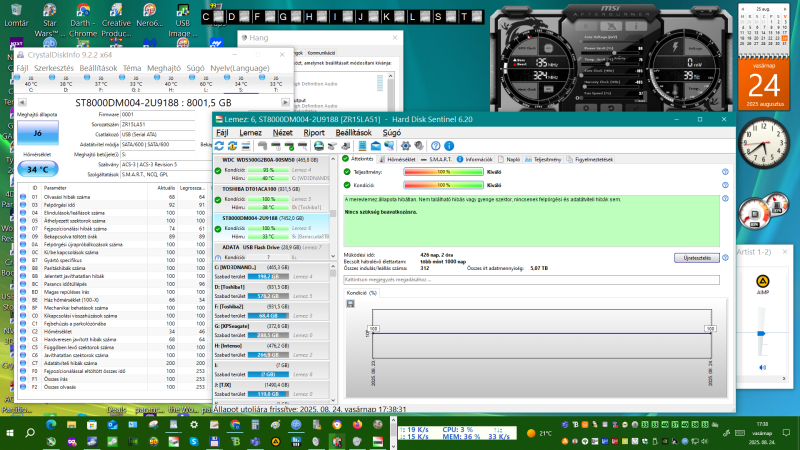The image size is (800, 450).
Task: Switch to the Figyelmeztetések tab
Action: coord(589,159)
